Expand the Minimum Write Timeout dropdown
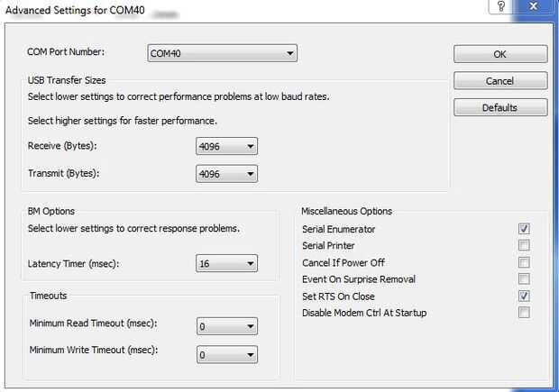 point(226,354)
